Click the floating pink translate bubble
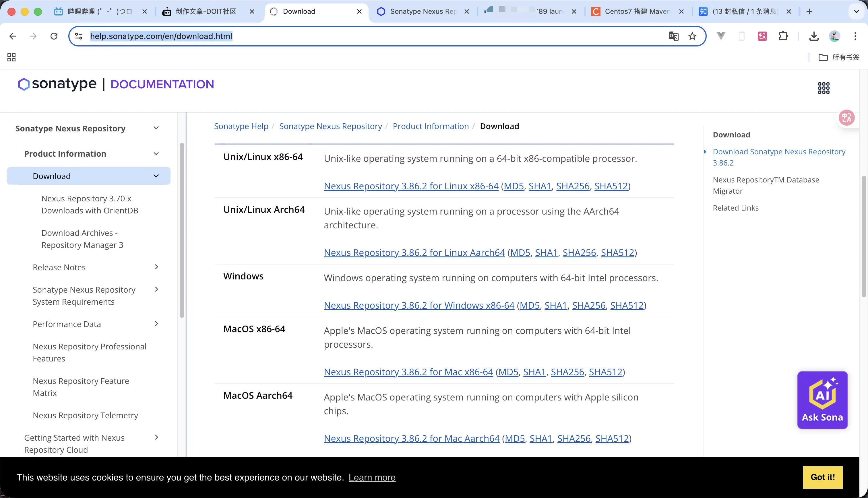Screen dimensions: 868x498 [846, 118]
